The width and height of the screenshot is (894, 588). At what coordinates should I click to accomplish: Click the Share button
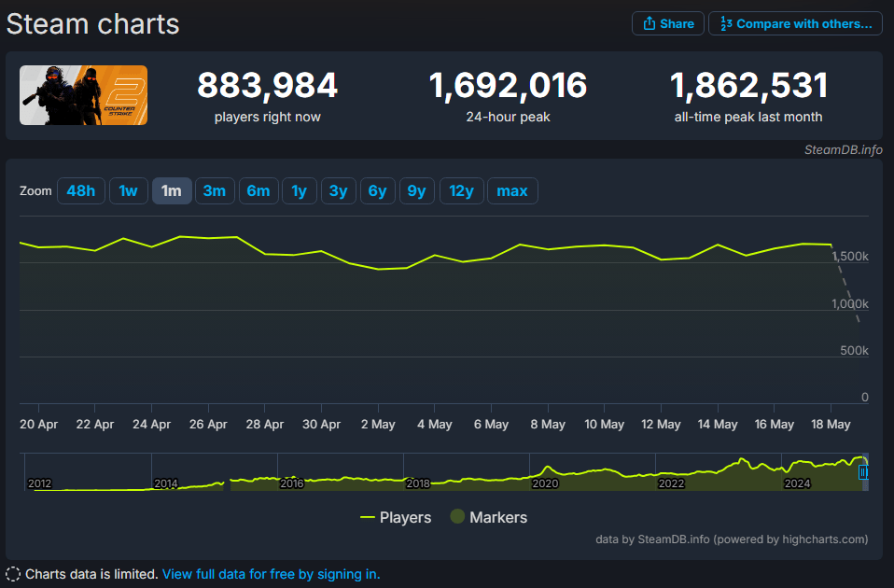click(667, 23)
